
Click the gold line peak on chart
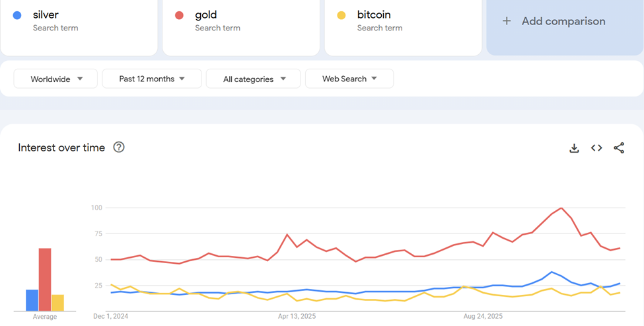click(561, 208)
